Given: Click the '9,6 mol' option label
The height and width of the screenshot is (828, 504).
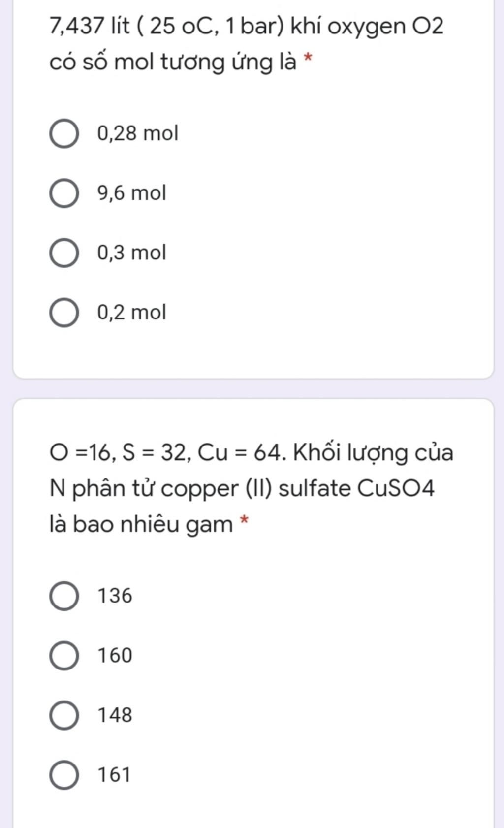Looking at the screenshot, I should pos(132,193).
